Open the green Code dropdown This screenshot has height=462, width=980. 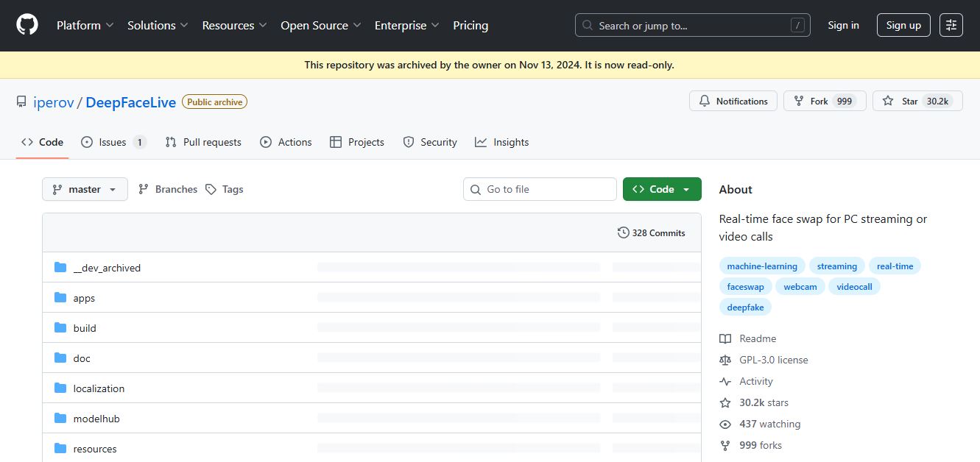click(661, 189)
